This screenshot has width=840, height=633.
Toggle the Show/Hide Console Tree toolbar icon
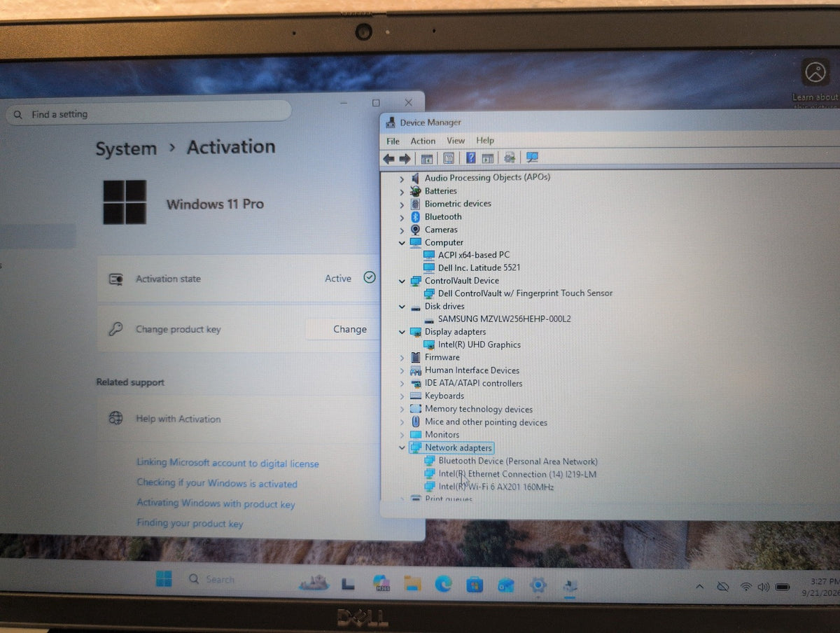point(426,159)
